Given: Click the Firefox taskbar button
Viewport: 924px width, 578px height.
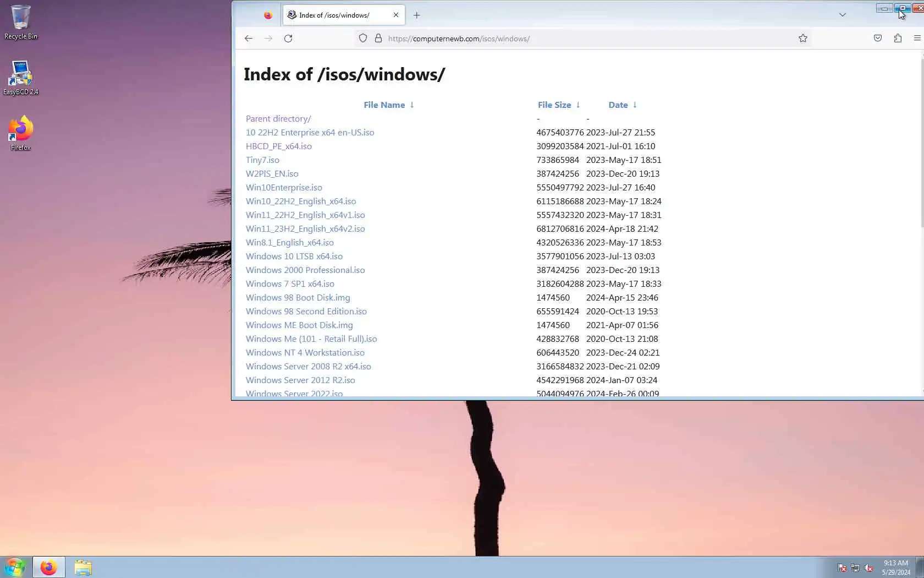Looking at the screenshot, I should 49,567.
